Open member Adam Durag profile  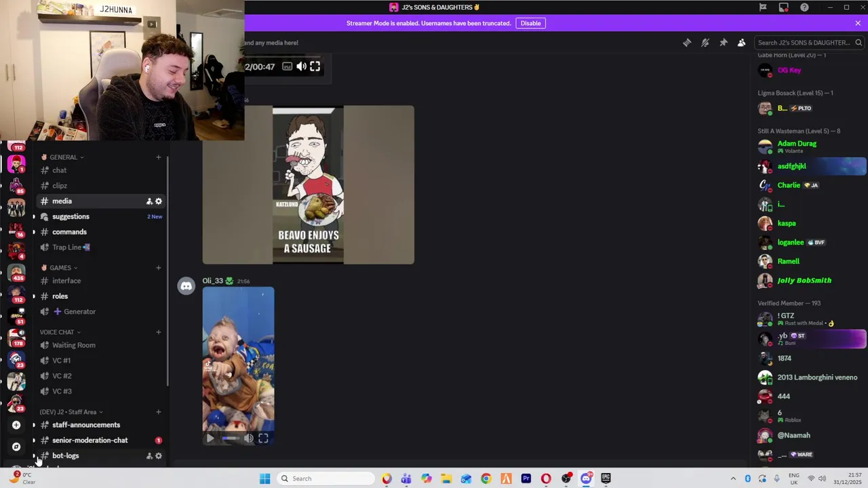(x=797, y=144)
